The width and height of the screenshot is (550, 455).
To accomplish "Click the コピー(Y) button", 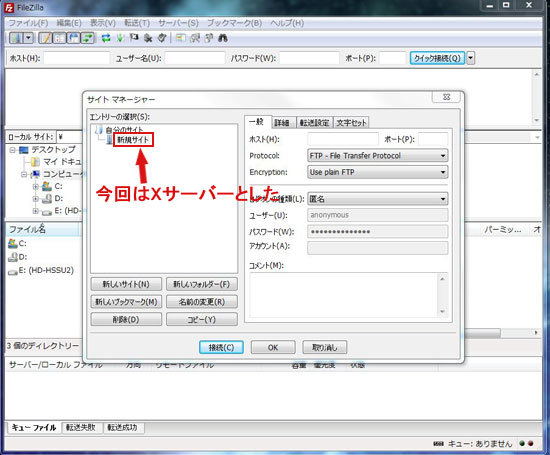I will tap(201, 320).
